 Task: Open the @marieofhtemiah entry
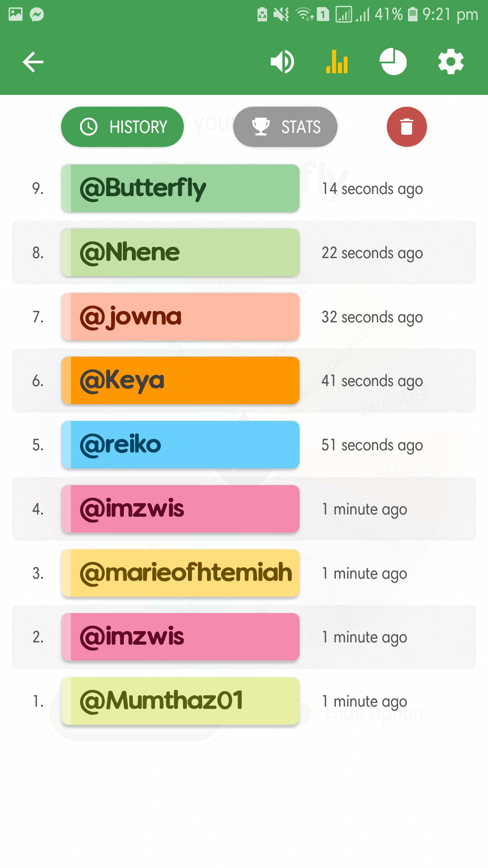point(180,573)
